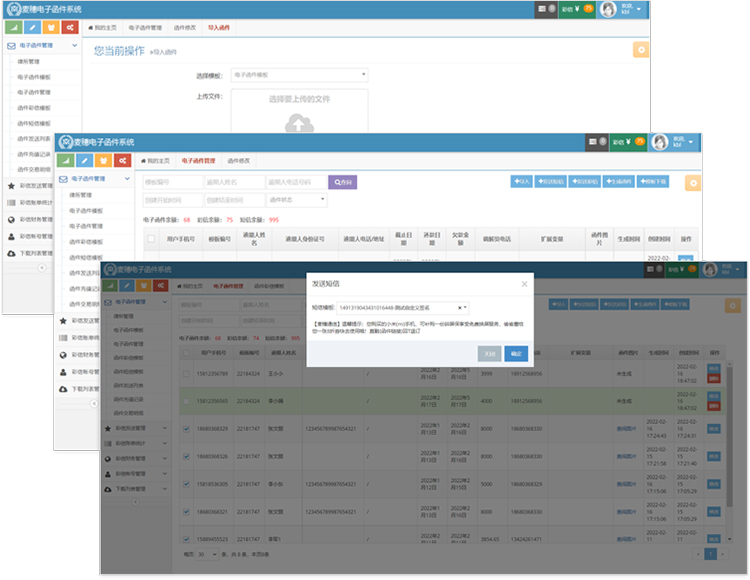
Task: Click blue pencil icon in the middle window
Action: (86, 160)
